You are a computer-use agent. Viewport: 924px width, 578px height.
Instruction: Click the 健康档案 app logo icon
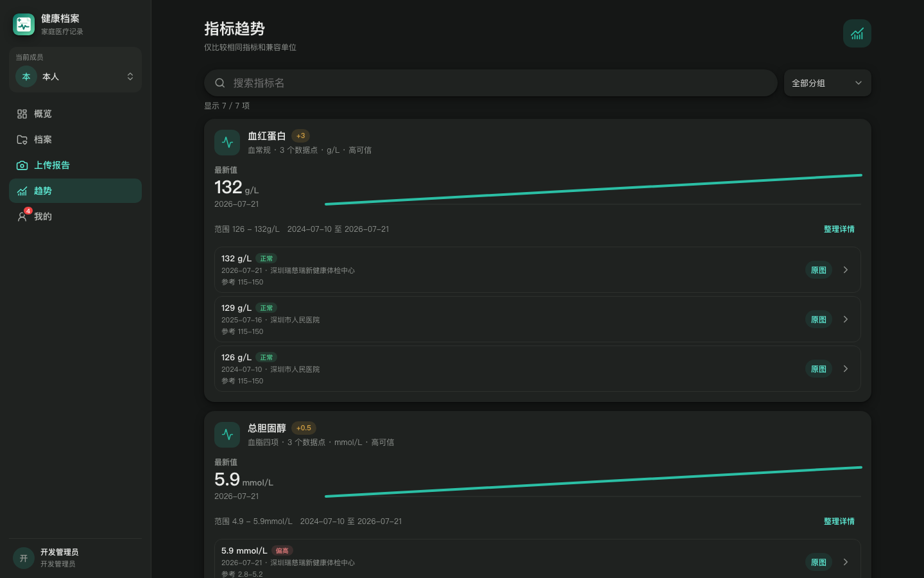pyautogui.click(x=24, y=24)
